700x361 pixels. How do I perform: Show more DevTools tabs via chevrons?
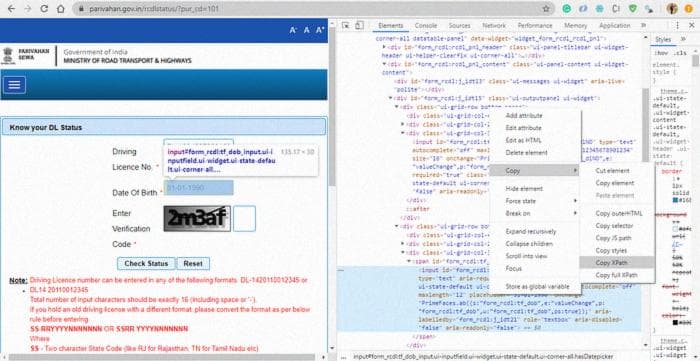coord(643,25)
